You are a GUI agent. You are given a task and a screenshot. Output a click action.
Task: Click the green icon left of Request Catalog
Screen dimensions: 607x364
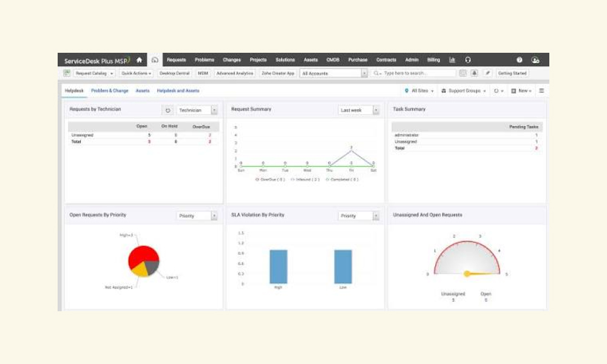pos(67,73)
